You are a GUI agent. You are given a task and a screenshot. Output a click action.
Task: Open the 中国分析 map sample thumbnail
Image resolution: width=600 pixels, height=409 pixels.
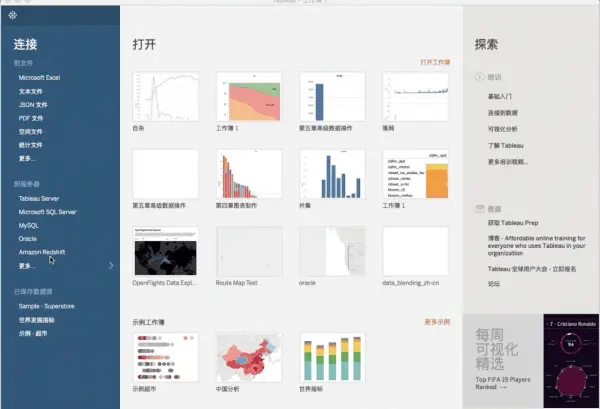(249, 357)
